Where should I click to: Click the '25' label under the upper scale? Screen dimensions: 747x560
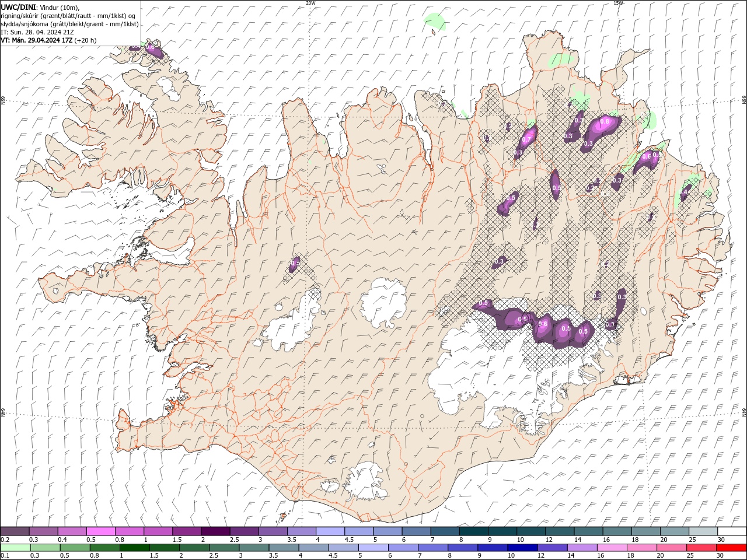692,540
